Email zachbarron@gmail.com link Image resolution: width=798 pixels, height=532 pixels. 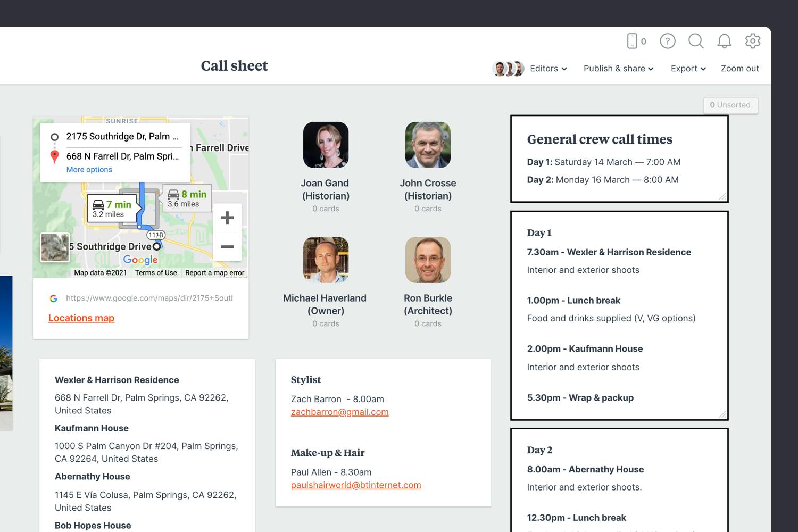[x=339, y=412]
